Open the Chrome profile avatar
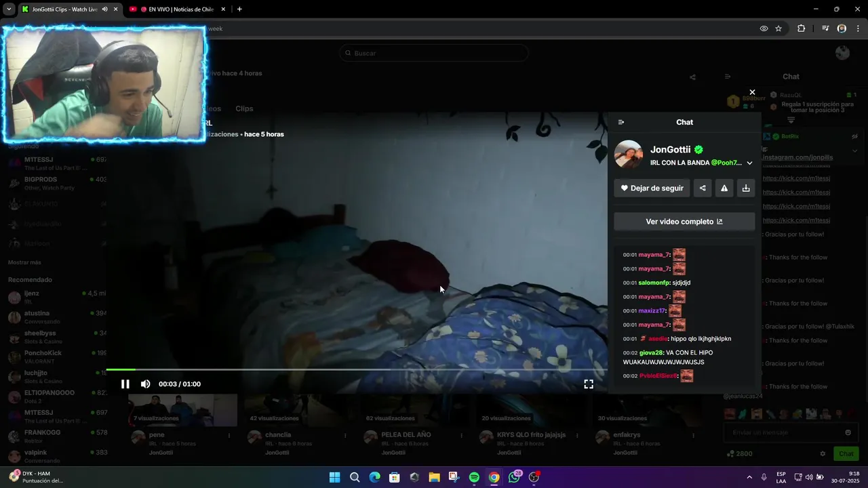 842,28
